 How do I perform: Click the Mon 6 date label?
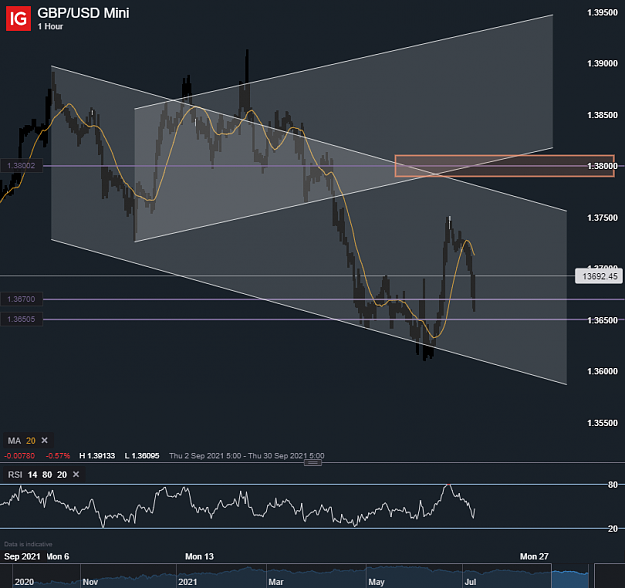click(x=58, y=556)
